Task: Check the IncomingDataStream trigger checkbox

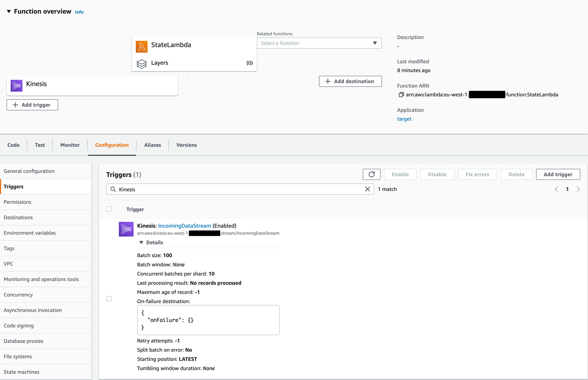Action: pyautogui.click(x=109, y=299)
